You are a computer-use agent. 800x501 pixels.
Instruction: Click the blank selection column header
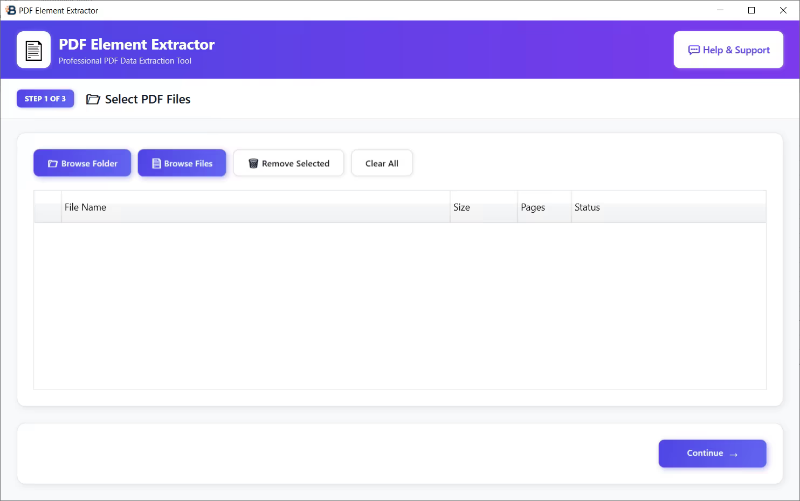click(47, 207)
